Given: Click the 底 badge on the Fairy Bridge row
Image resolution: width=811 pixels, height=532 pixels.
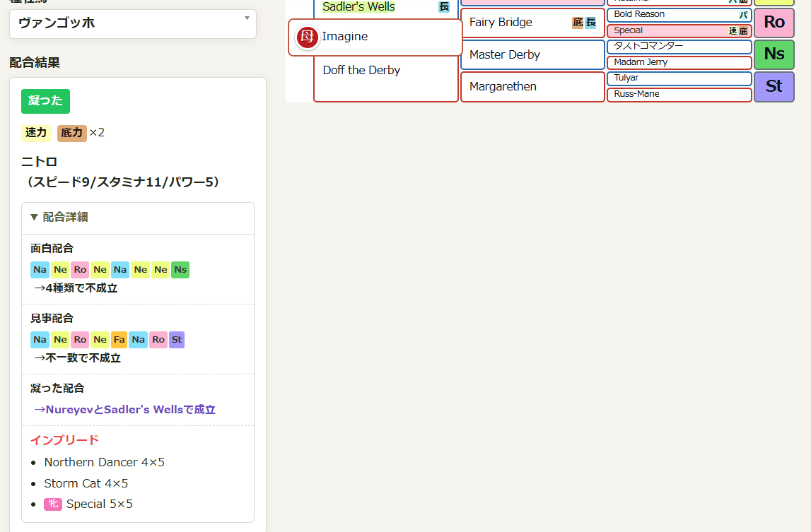Looking at the screenshot, I should 578,22.
